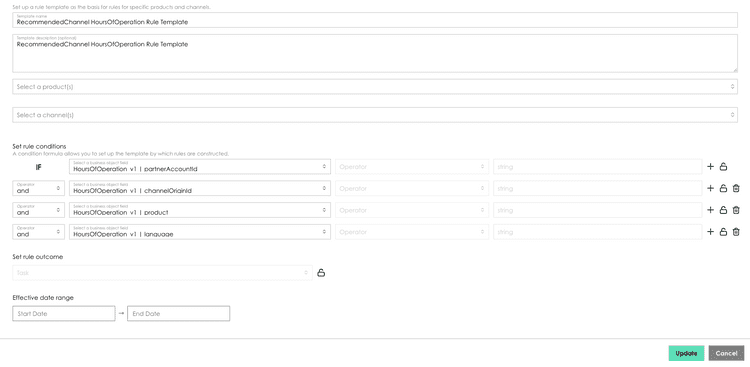Toggle the lock beside the Task outcome
Screen dimensions: 750x367
click(321, 273)
